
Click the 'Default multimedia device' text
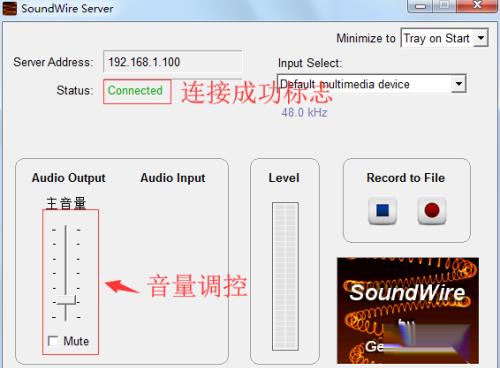(x=345, y=84)
